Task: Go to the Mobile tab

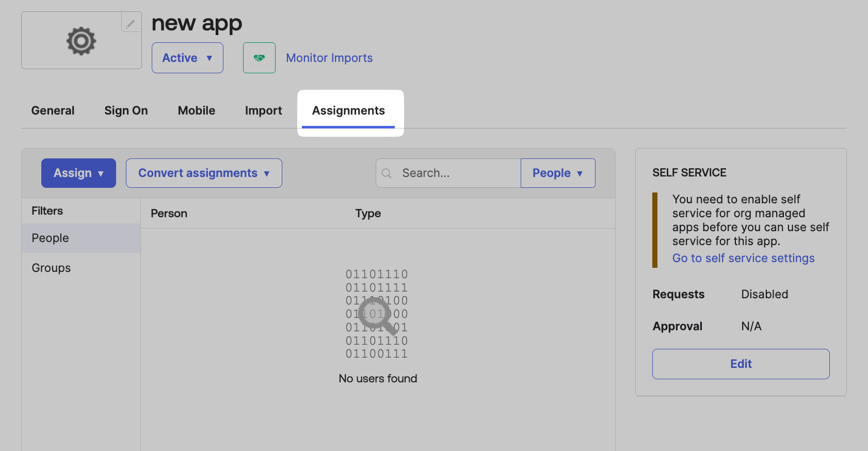Action: coord(196,111)
